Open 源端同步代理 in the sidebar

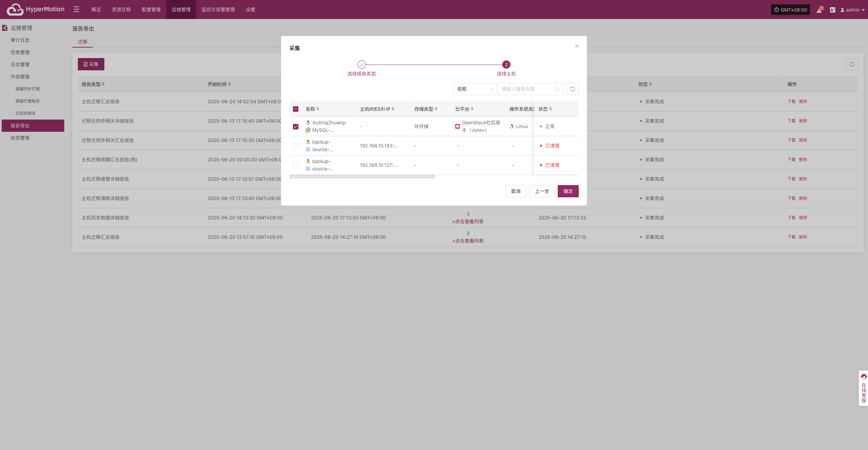tap(28, 89)
